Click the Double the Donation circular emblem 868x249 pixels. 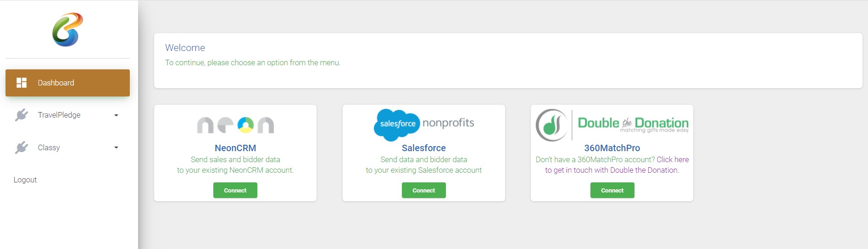tap(552, 125)
